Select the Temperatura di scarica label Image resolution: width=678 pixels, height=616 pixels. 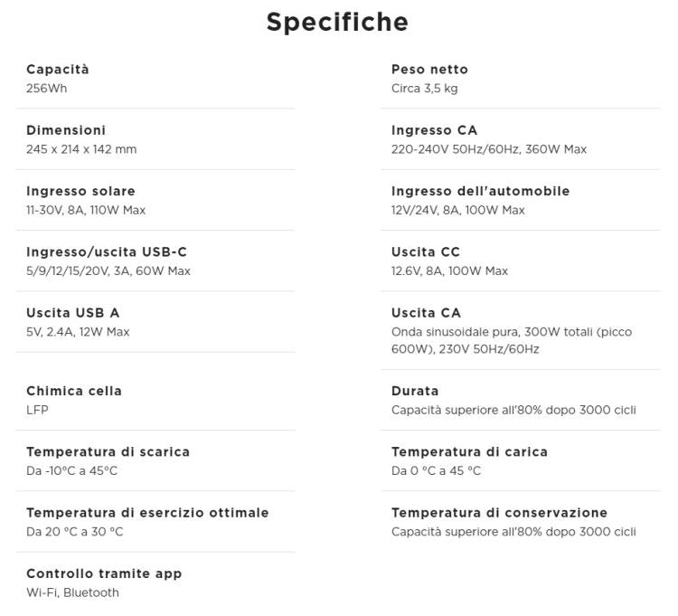tap(108, 451)
